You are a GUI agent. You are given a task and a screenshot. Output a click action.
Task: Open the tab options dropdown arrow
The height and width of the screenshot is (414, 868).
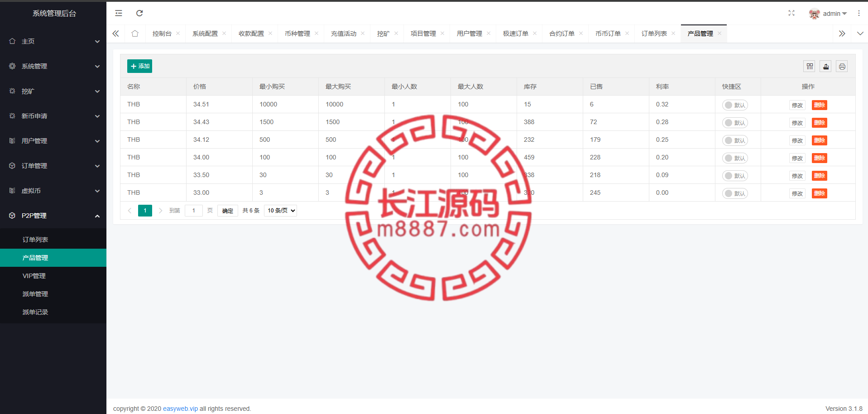click(860, 34)
